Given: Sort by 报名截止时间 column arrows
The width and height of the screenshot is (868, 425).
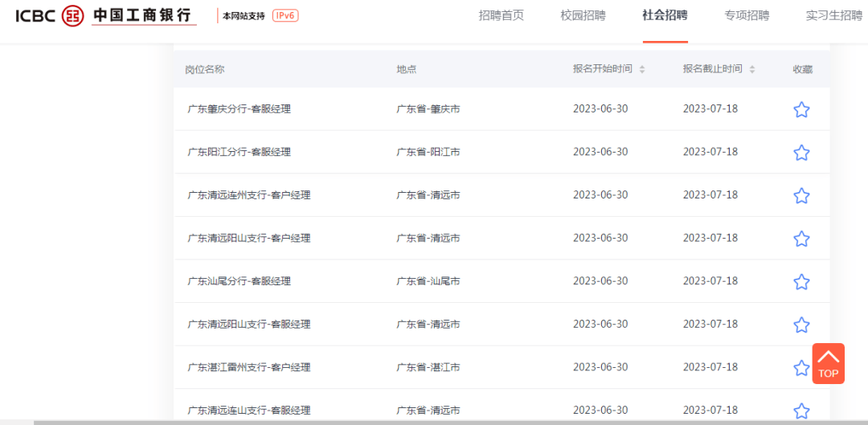Looking at the screenshot, I should (752, 70).
